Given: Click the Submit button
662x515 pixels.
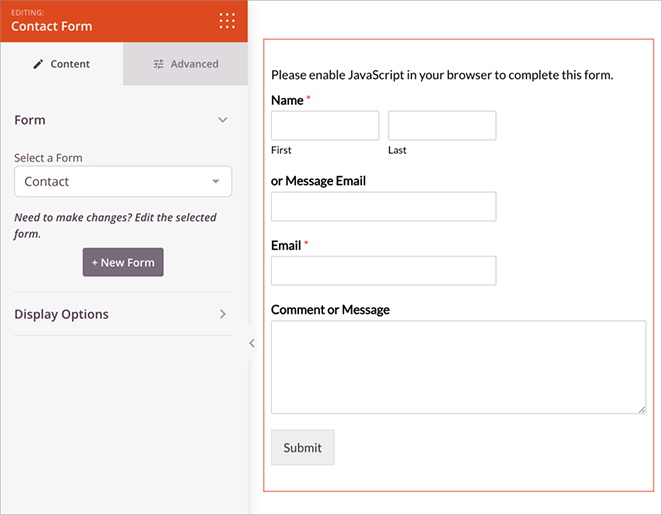Looking at the screenshot, I should (302, 448).
